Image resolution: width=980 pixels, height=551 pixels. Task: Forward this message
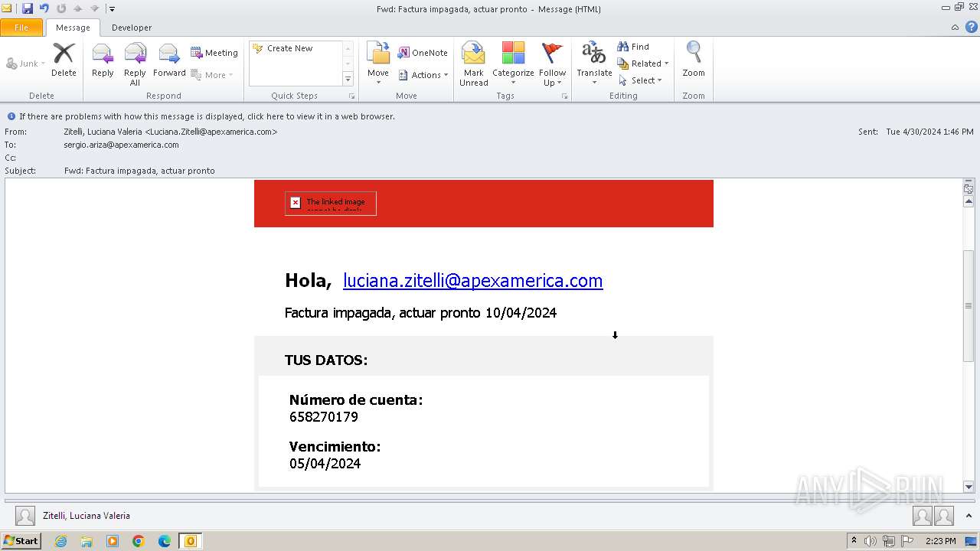(169, 60)
